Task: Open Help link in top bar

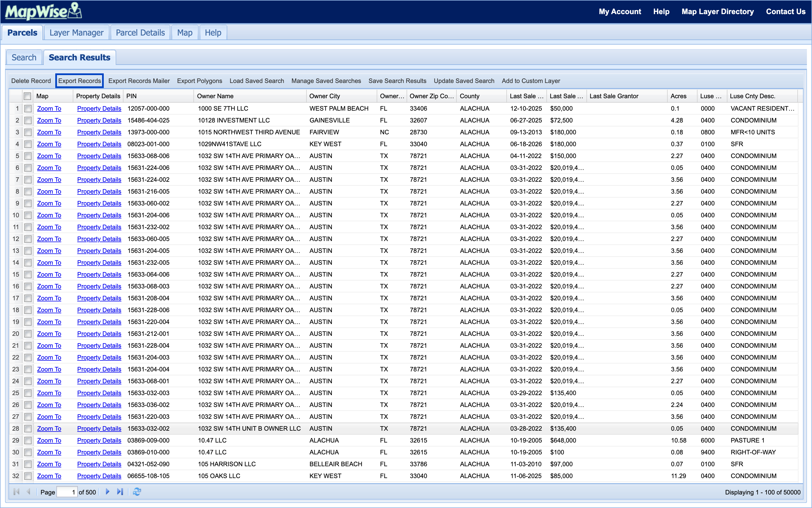Action: (x=661, y=11)
